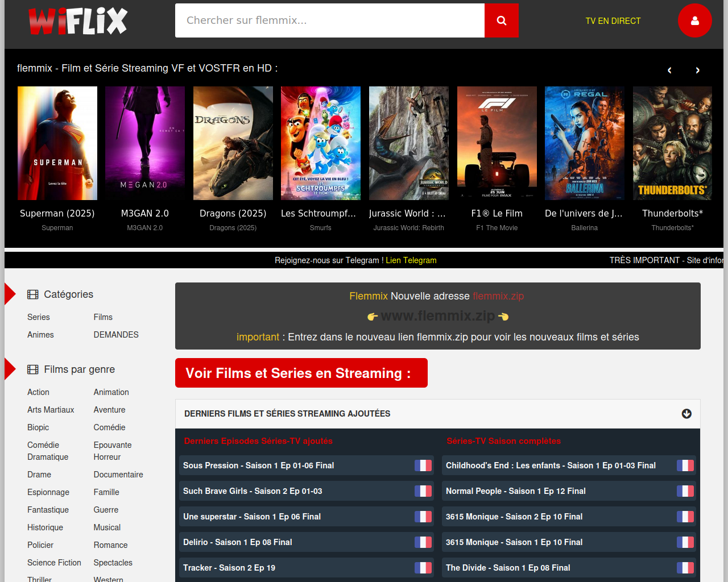The height and width of the screenshot is (582, 728).
Task: Select the Animation genre
Action: (111, 392)
